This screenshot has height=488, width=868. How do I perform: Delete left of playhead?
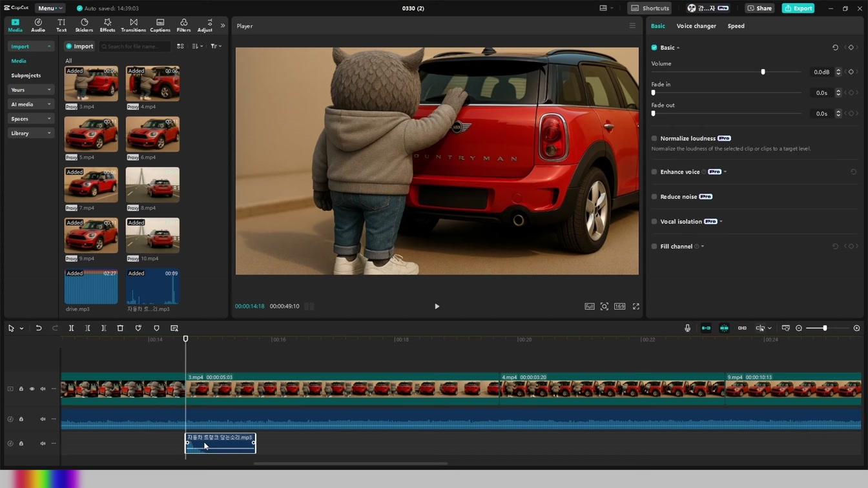point(88,328)
